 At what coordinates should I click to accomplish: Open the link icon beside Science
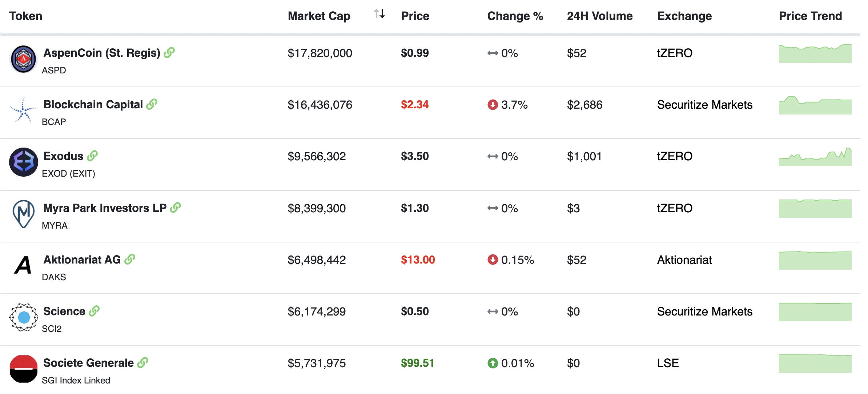click(x=94, y=311)
